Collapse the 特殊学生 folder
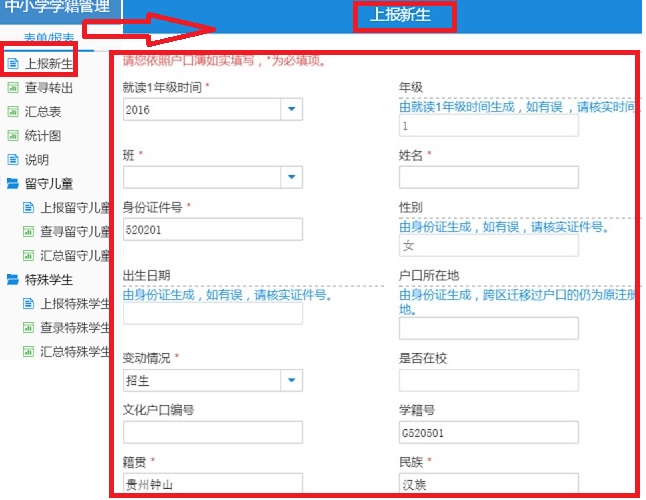Screen dimensions: 646x500 tap(49, 280)
